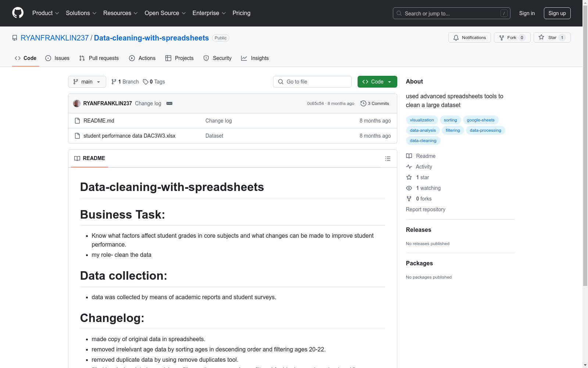
Task: View the 1 Branch link
Action: [x=125, y=82]
